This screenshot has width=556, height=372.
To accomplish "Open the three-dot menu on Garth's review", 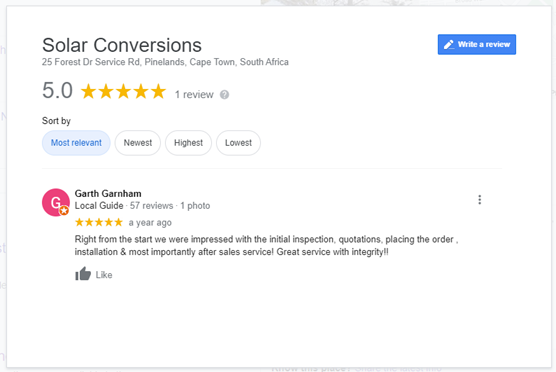I will pos(479,200).
